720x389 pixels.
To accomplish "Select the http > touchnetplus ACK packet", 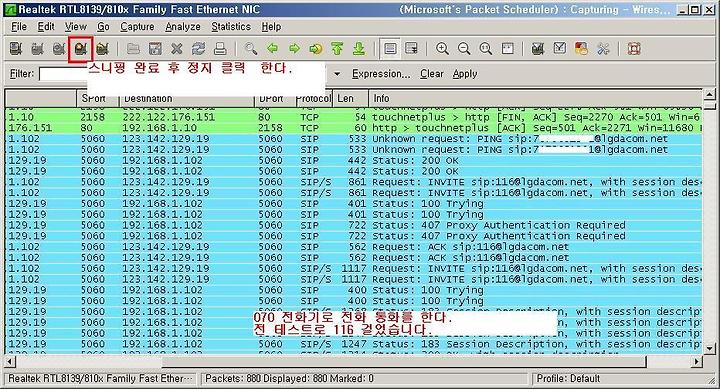I will point(353,128).
